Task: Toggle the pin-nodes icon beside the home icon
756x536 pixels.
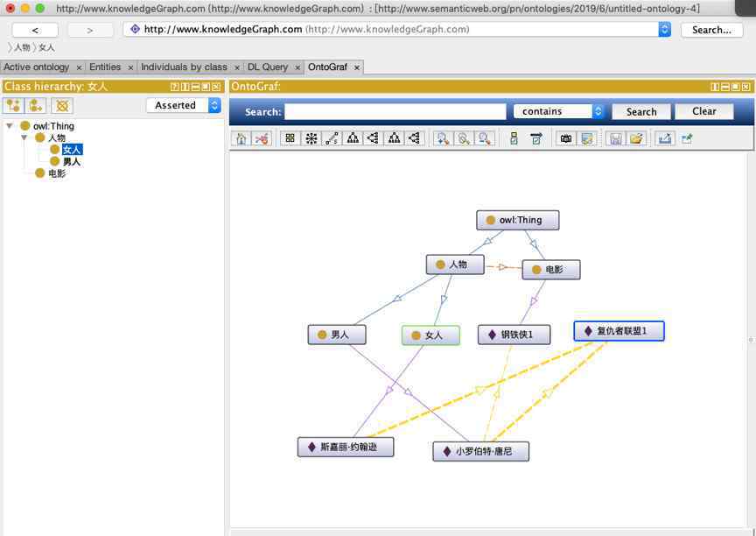Action: click(262, 139)
